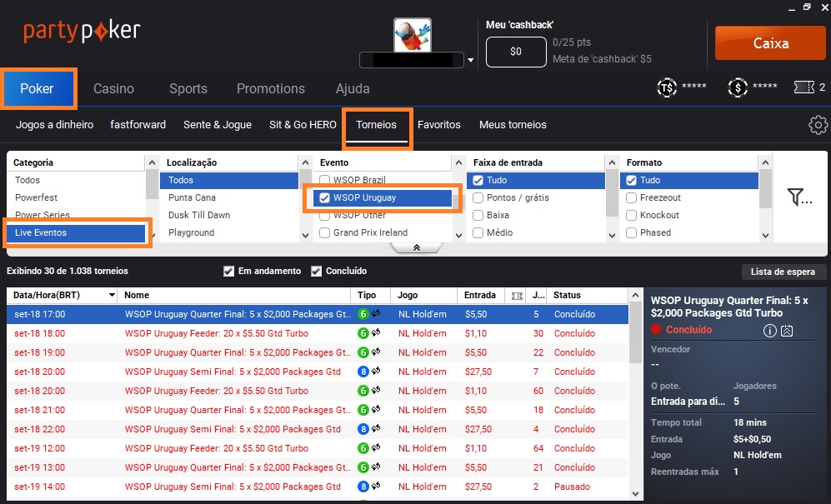The height and width of the screenshot is (504, 831).
Task: Open the tickets icon showing 2
Action: tap(804, 87)
